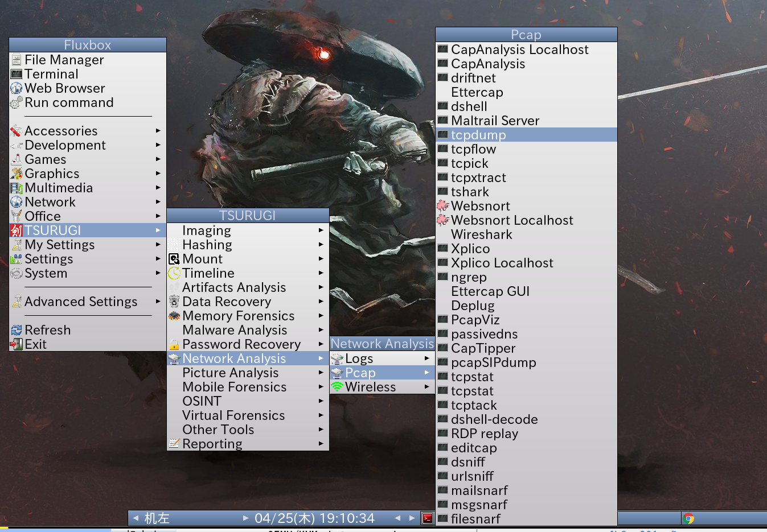Viewport: 767px width, 532px height.
Task: Expand the Artifacts Analysis submenu arrow
Action: [321, 287]
